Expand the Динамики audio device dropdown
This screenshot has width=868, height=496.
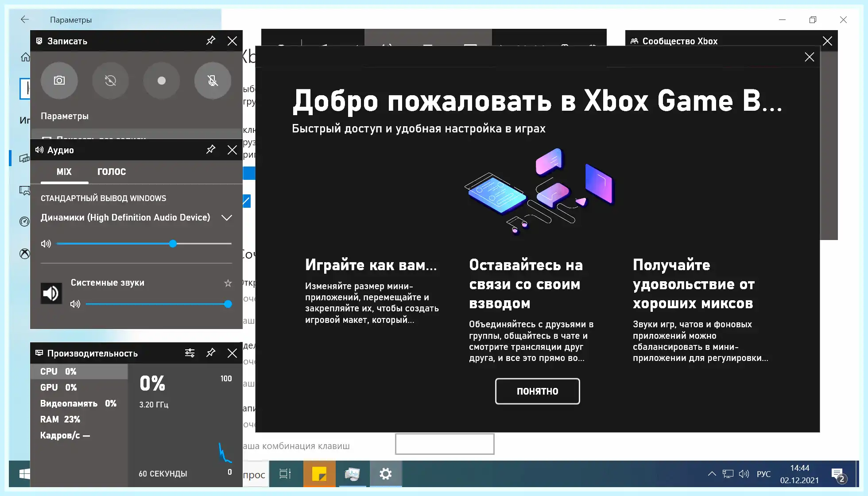(x=227, y=217)
